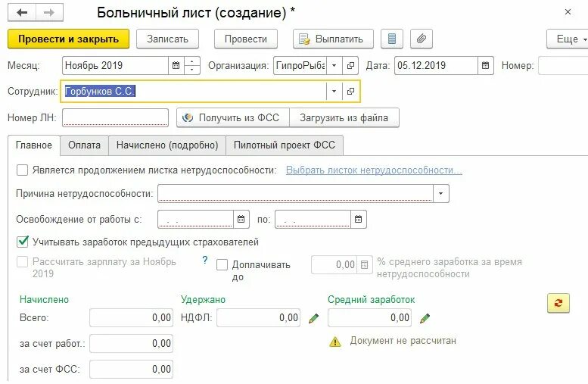
Task: Decrease month with the stepper down arrow
Action: pos(192,70)
